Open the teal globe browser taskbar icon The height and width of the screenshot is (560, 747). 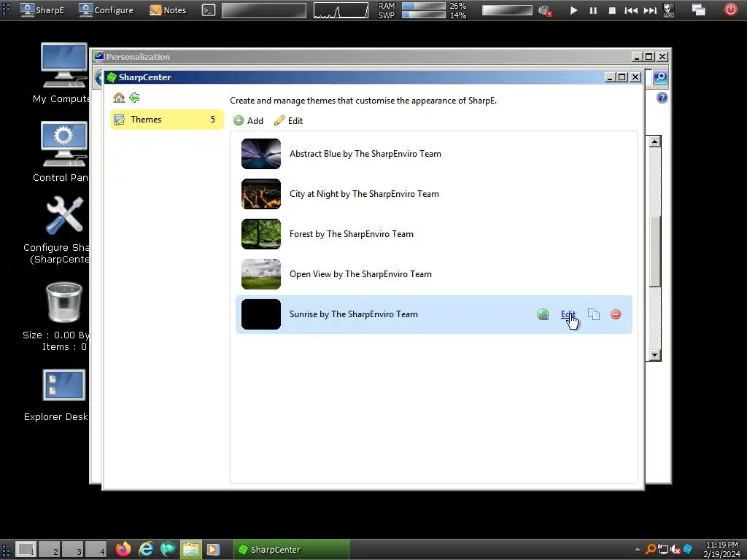point(168,549)
